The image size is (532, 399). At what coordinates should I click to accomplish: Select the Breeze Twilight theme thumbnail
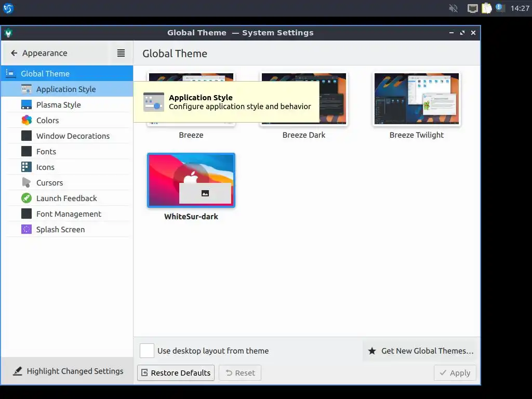coord(417,99)
